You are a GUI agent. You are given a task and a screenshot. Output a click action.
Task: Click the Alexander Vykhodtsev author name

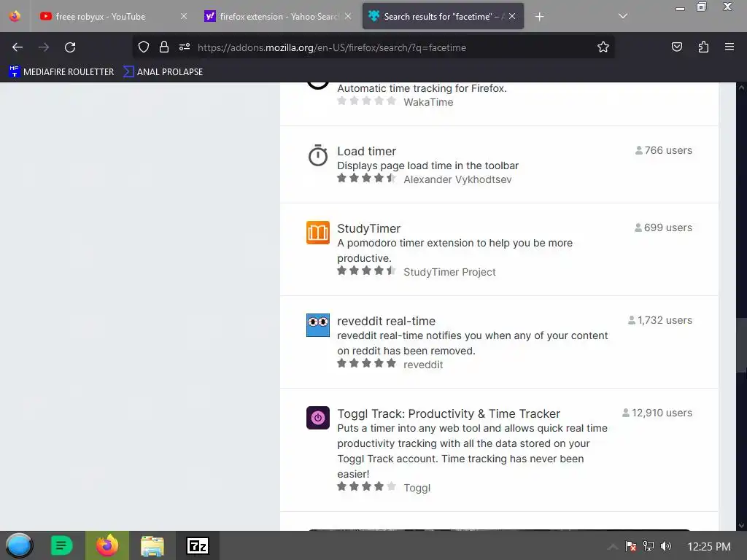457,179
